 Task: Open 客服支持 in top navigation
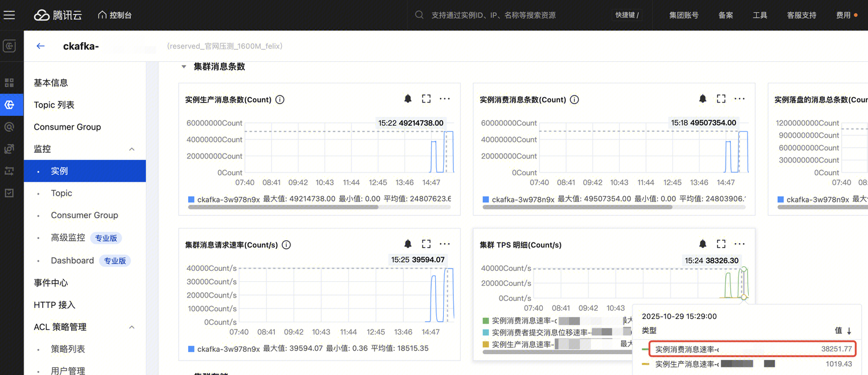click(801, 15)
